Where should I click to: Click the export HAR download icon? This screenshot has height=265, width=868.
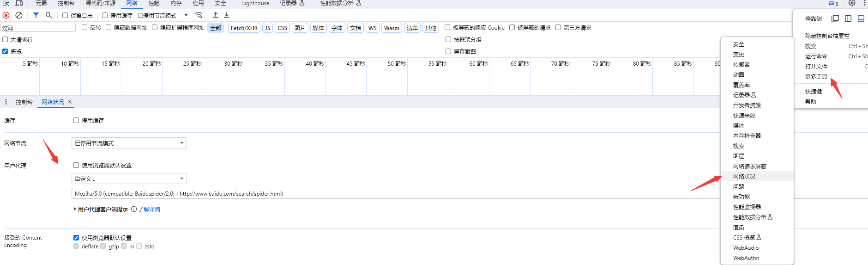(227, 15)
